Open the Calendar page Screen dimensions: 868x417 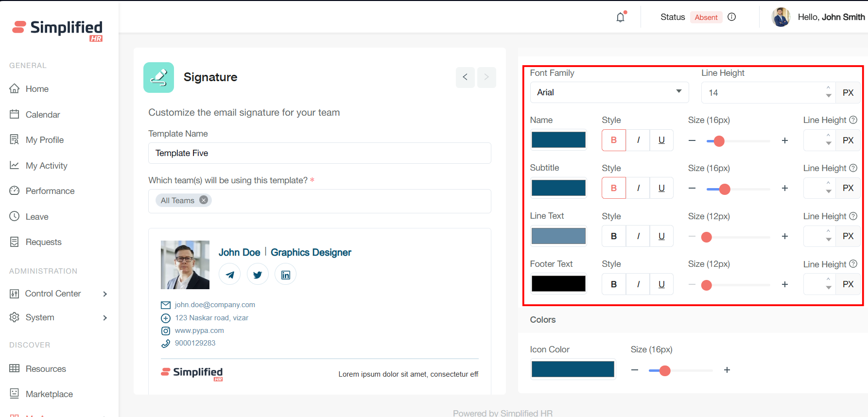click(43, 115)
